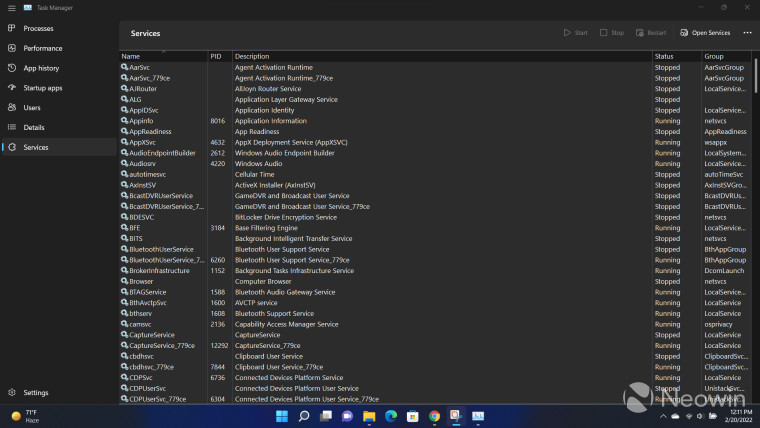Click Open Services button
This screenshot has height=428, width=760.
705,32
